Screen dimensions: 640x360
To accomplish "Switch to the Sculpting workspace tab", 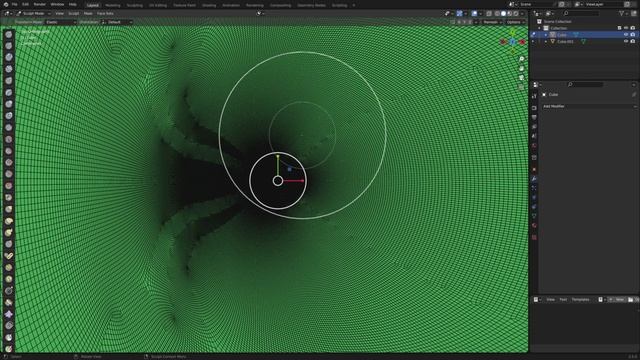I will coord(134,5).
